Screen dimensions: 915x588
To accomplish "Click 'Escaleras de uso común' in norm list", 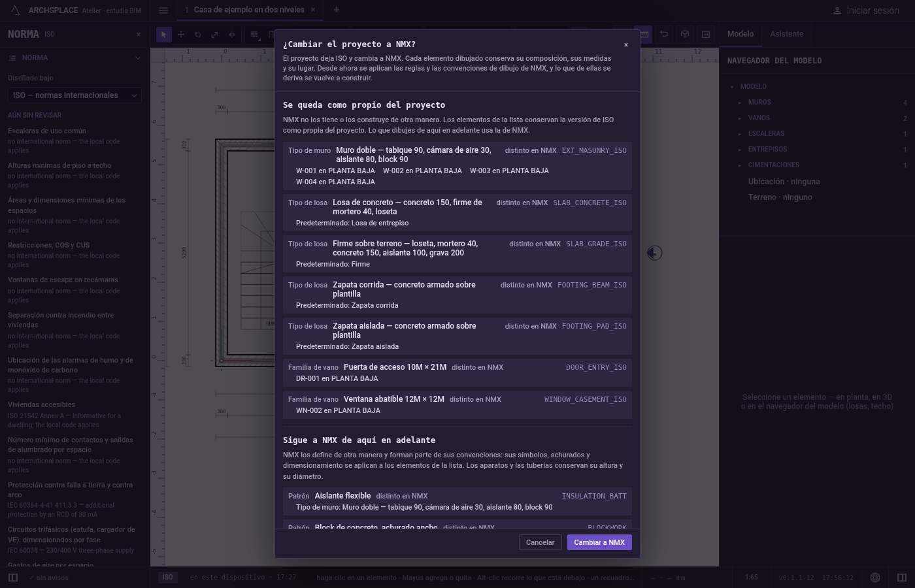I will coord(47,131).
